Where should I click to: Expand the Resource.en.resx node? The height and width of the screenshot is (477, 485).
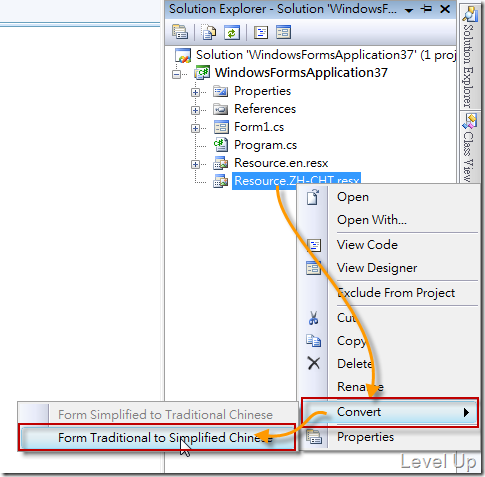(195, 164)
